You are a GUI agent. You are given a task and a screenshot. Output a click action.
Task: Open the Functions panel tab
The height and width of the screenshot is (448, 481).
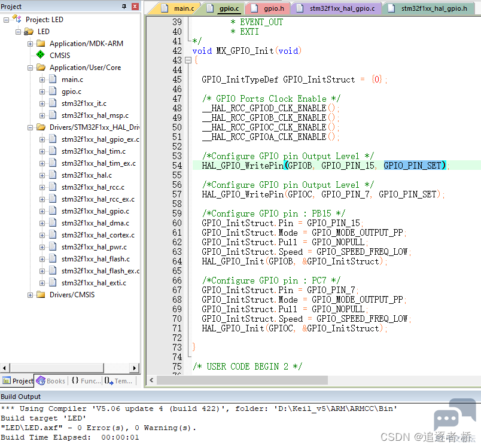tap(86, 381)
